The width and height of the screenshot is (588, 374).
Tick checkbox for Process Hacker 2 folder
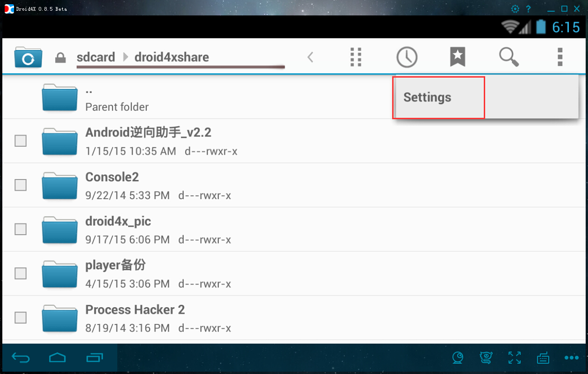point(21,317)
